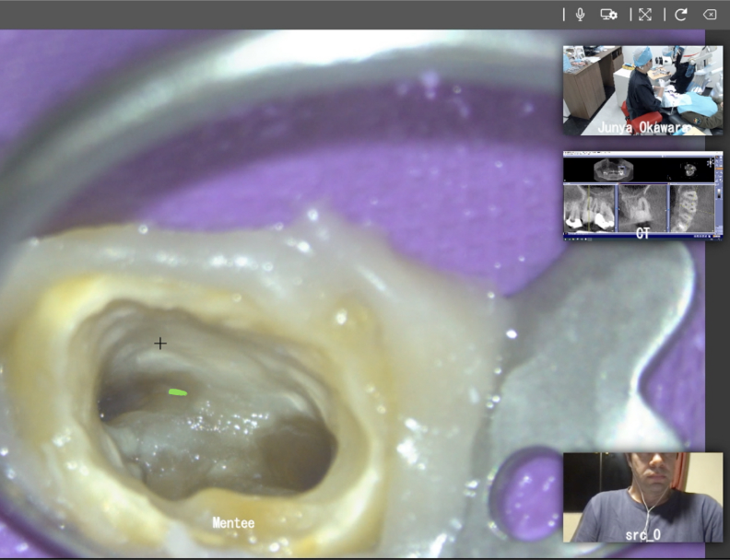Click the CT caption text
The image size is (730, 560).
click(x=642, y=234)
